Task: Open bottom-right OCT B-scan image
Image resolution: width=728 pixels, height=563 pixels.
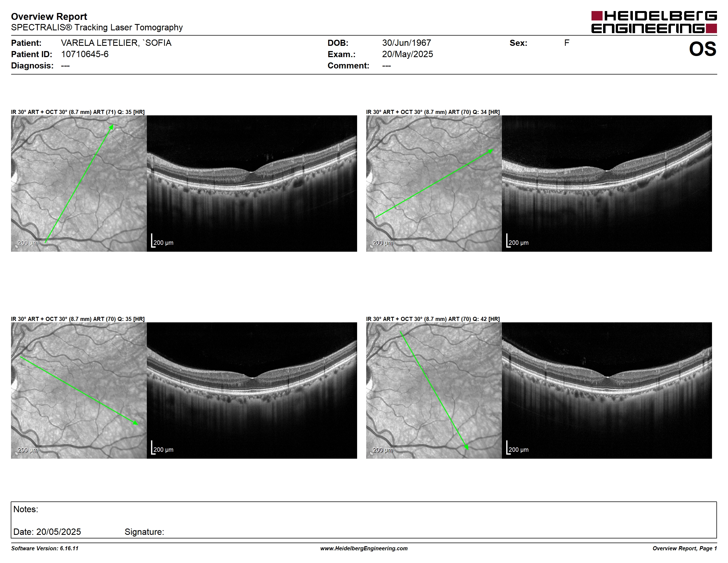Action: [x=607, y=391]
